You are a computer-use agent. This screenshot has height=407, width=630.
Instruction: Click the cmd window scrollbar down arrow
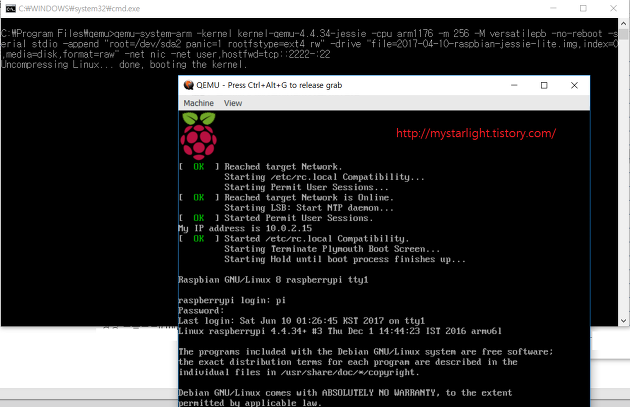coord(624,321)
